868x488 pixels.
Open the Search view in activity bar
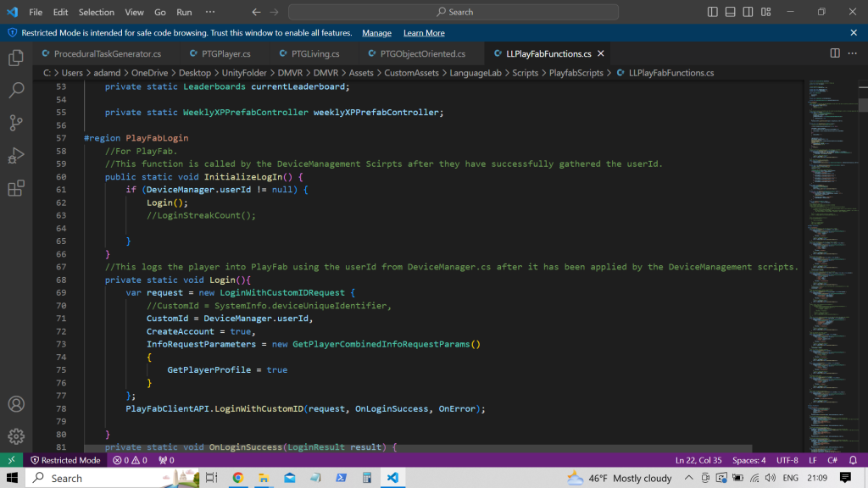pos(16,90)
